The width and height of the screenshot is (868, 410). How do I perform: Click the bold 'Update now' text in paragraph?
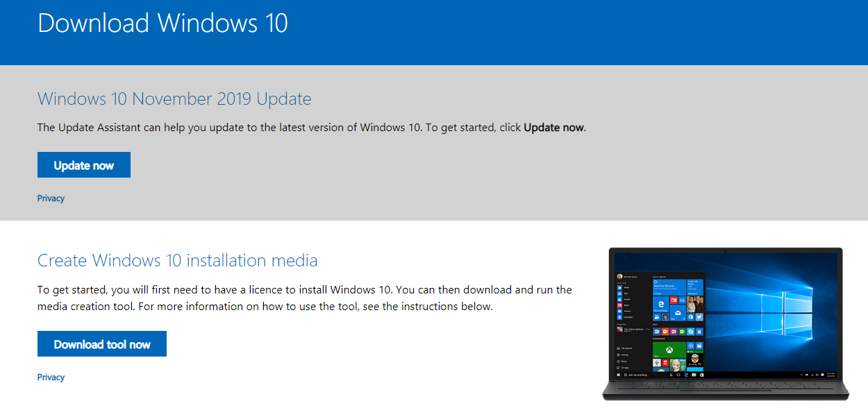tap(553, 128)
